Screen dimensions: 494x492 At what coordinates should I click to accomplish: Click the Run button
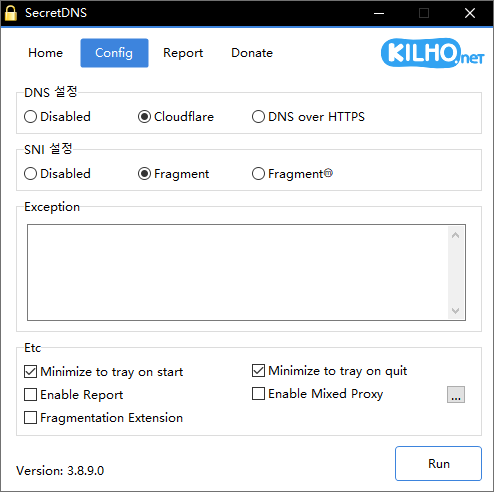click(438, 464)
